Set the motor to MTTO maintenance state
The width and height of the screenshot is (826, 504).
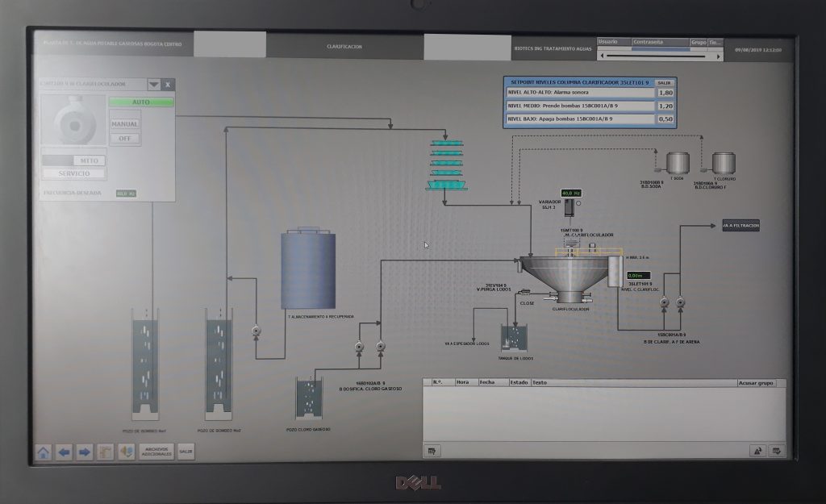click(90, 160)
